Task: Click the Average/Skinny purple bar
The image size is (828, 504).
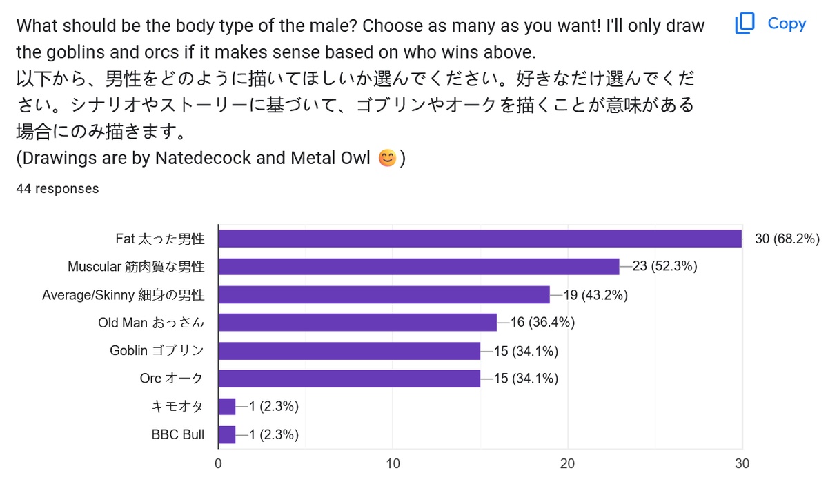Action: [384, 294]
